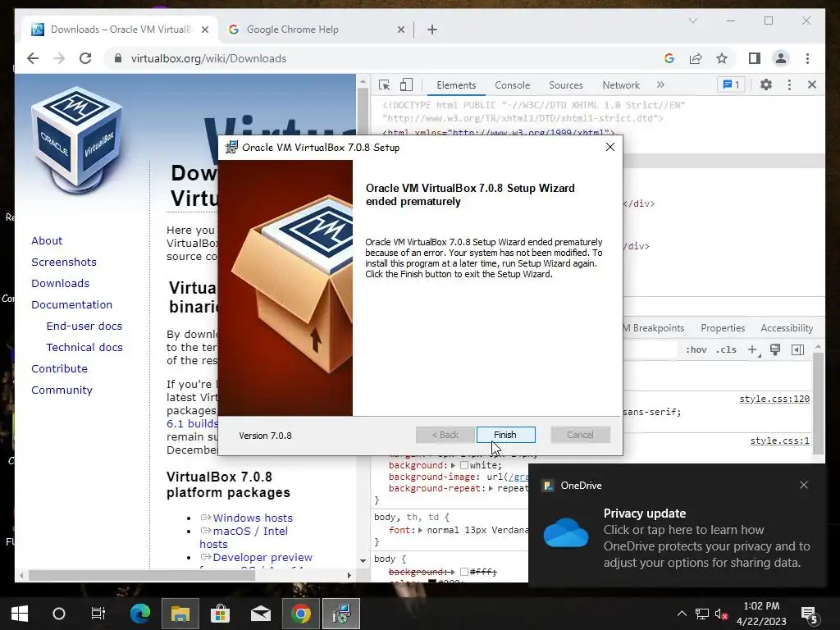Open File Explorer from taskbar
840x630 pixels.
(x=180, y=614)
